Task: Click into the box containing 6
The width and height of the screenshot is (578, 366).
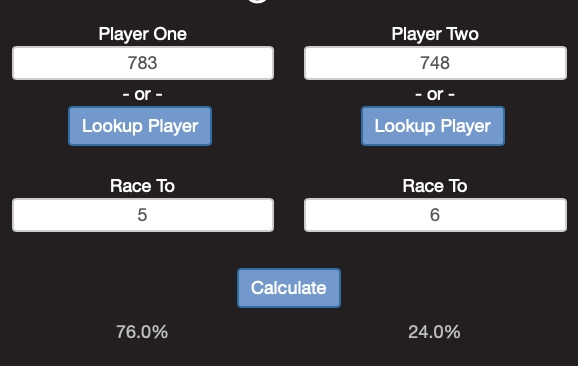Action: point(435,215)
